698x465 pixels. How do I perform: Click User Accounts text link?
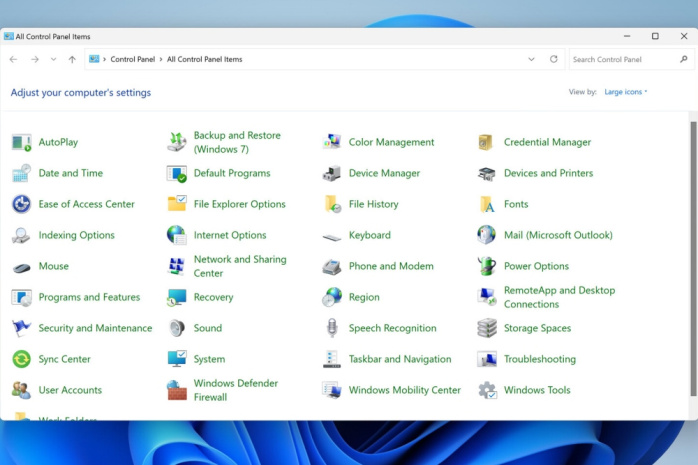point(70,390)
